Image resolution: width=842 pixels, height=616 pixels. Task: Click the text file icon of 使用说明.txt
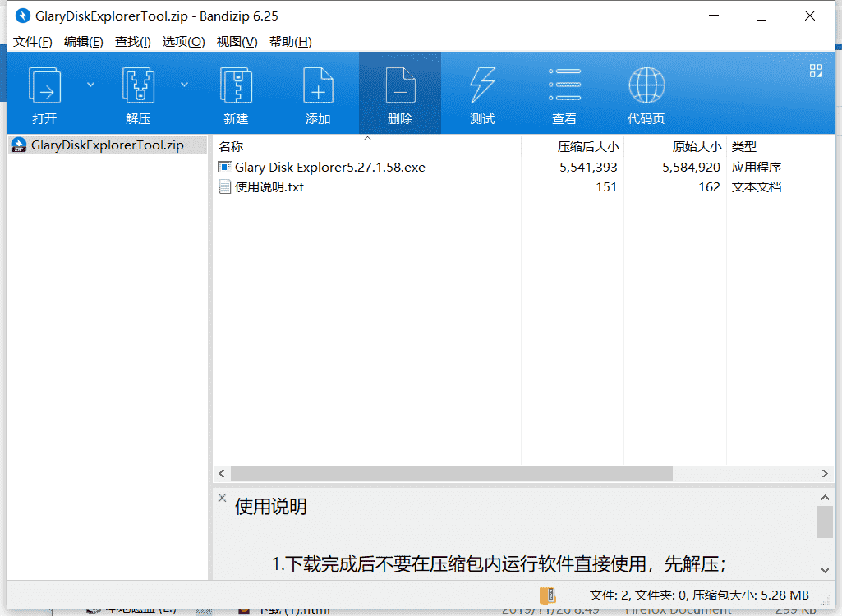[x=225, y=187]
